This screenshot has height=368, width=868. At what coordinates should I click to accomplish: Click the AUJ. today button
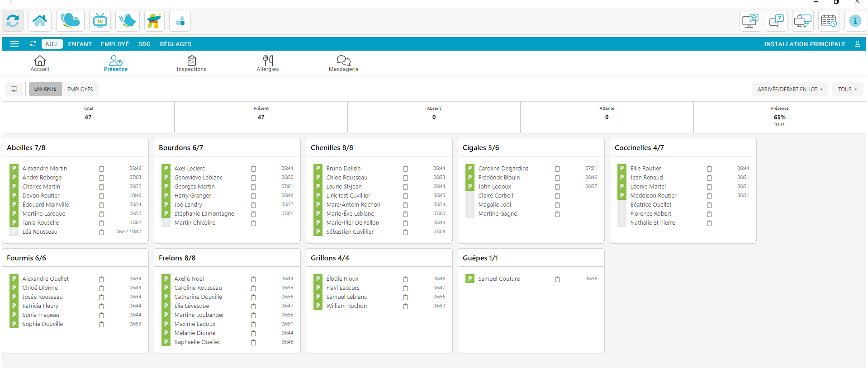point(52,44)
